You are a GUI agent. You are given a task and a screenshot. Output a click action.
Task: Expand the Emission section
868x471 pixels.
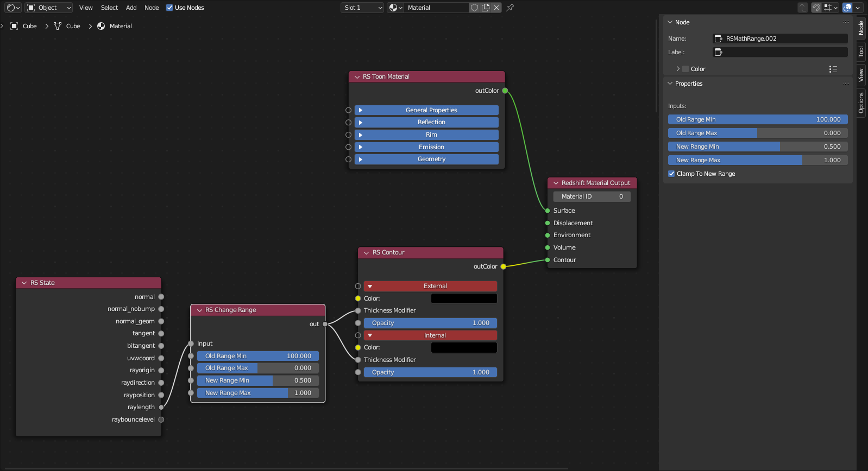coord(426,147)
